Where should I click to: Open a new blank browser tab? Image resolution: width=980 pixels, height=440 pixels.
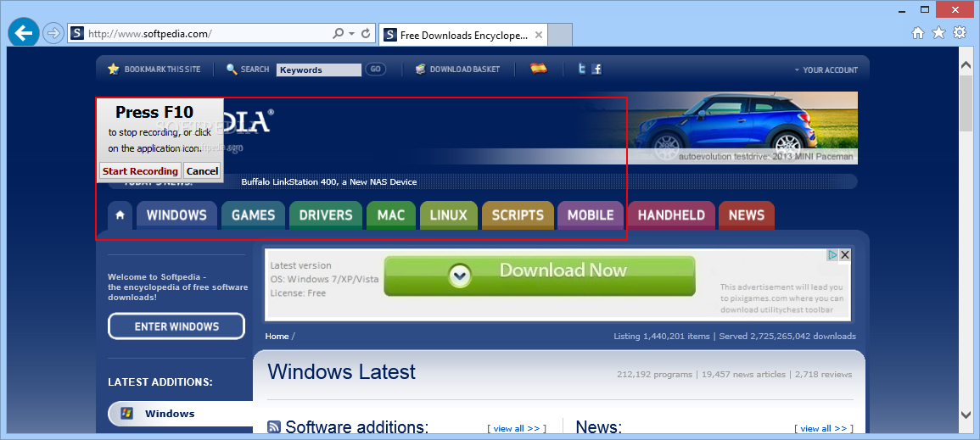click(560, 35)
